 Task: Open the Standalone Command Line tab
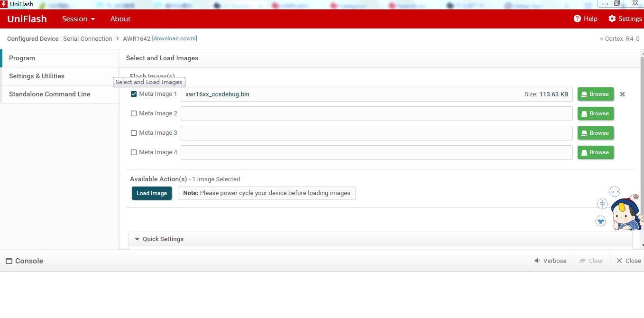pos(59,94)
